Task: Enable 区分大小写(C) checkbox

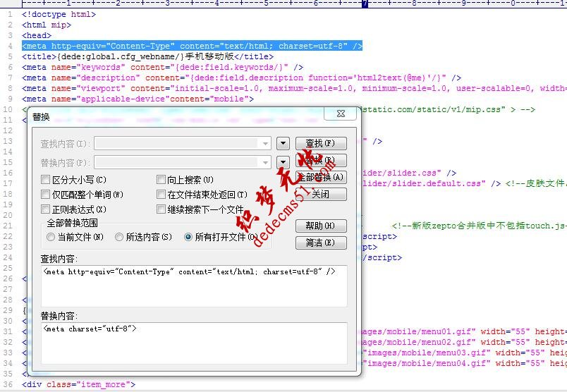Action: [x=45, y=179]
